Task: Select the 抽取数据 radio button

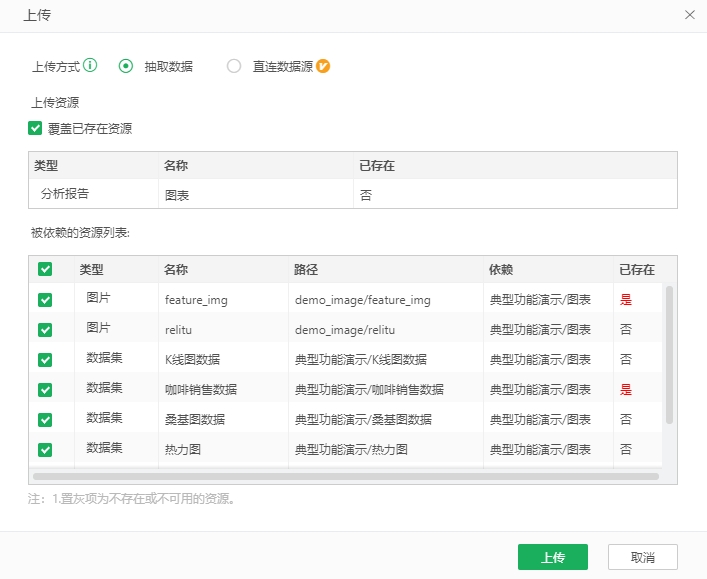Action: click(126, 67)
